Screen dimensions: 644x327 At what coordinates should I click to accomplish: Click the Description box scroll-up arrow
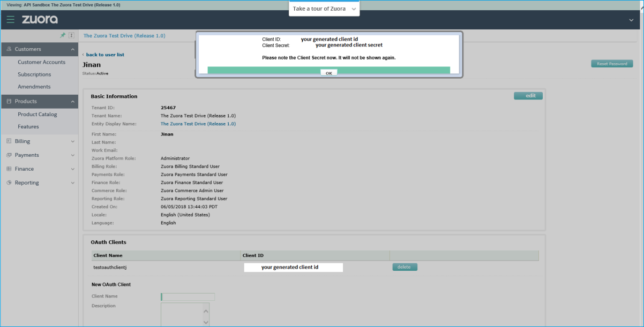click(x=205, y=310)
